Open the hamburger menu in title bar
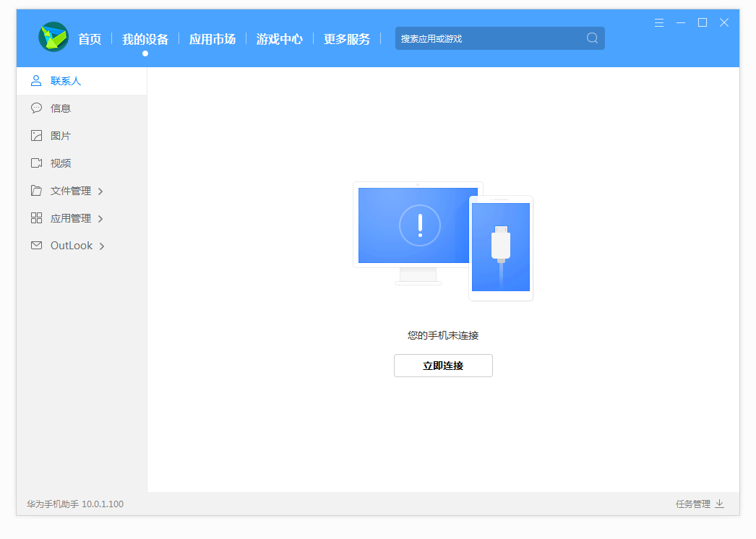The width and height of the screenshot is (756, 539). pyautogui.click(x=658, y=22)
